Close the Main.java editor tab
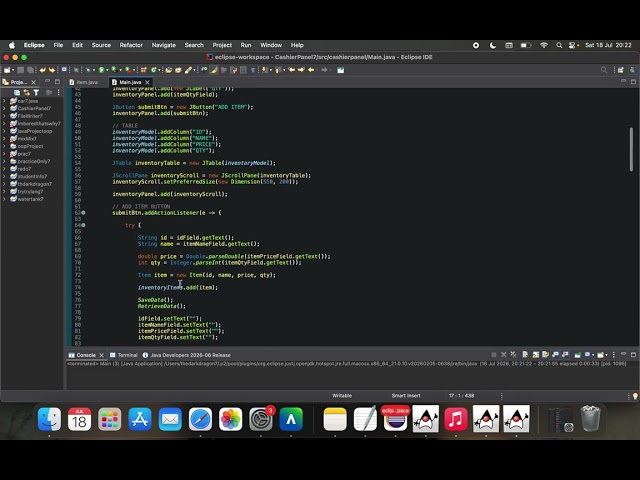Viewport: 640px width, 480px height. tap(147, 82)
